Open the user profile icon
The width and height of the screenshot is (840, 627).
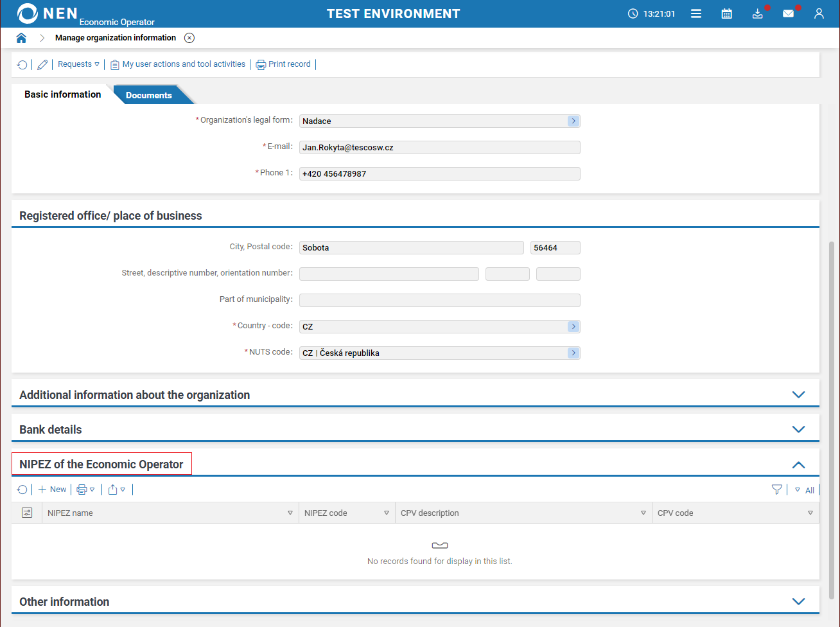tap(819, 13)
